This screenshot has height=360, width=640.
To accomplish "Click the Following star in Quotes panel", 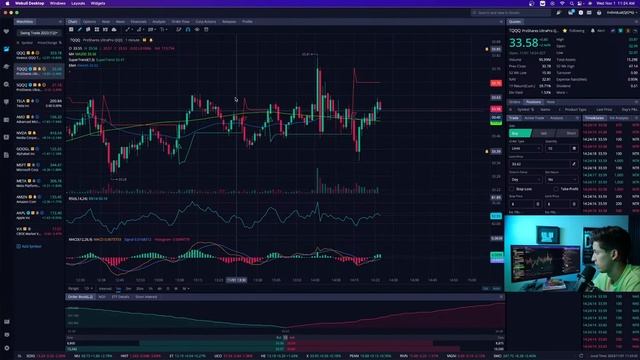I will click(565, 31).
